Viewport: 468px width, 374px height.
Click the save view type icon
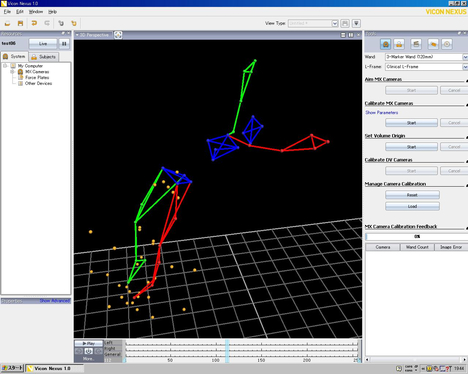click(345, 23)
